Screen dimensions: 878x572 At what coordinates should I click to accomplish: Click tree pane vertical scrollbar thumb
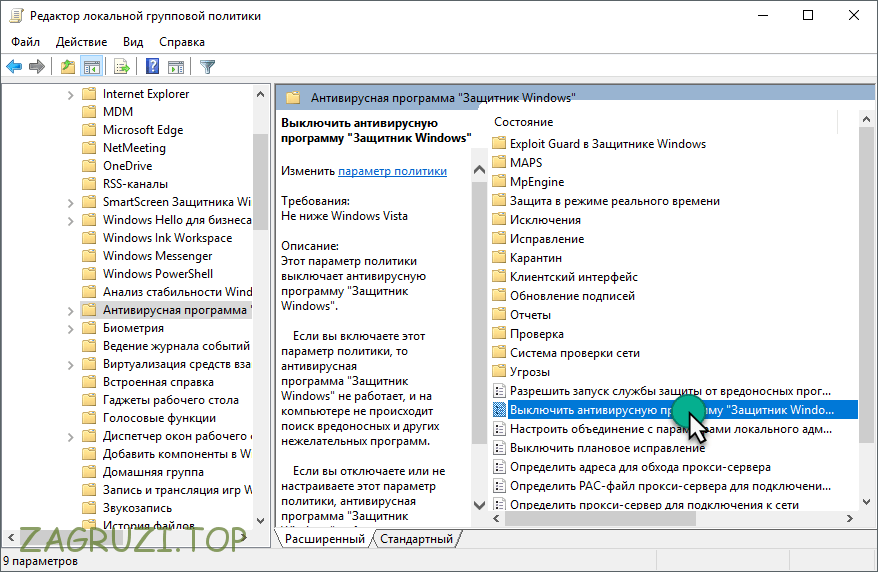260,182
